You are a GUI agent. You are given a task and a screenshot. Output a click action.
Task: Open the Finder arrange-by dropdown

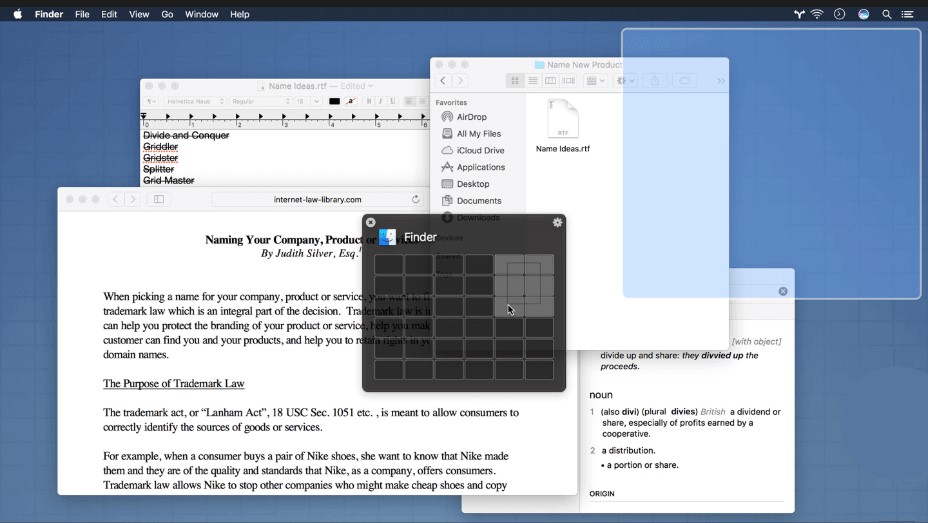click(x=595, y=80)
